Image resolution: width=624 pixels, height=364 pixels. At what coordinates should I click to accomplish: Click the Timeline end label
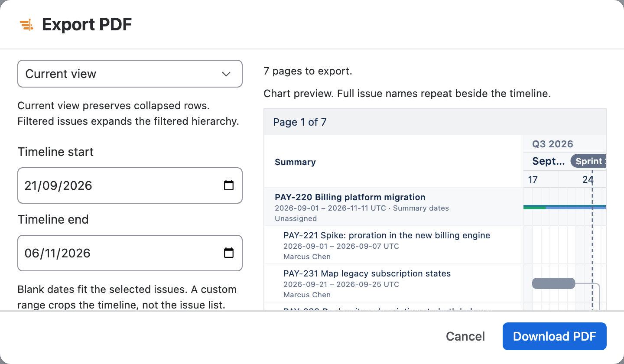coord(53,219)
